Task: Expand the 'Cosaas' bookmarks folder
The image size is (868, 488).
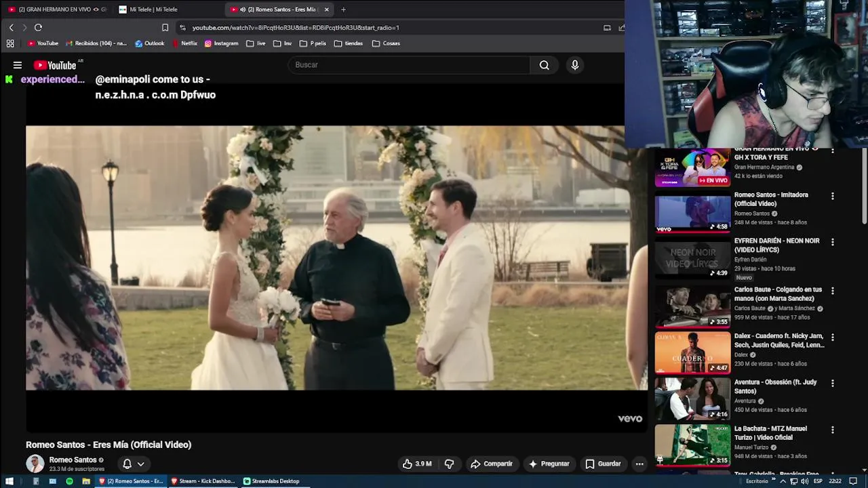Action: pos(386,43)
